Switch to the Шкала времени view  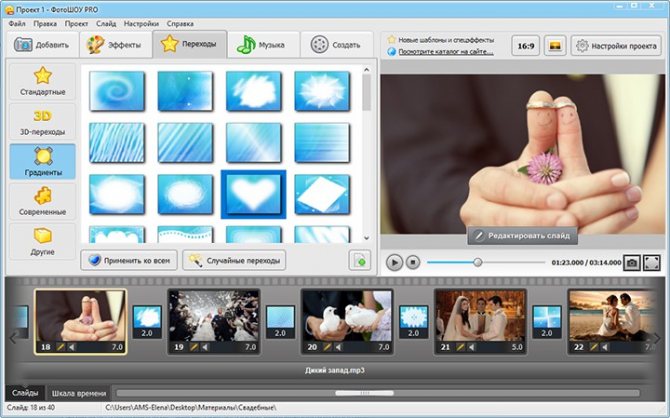77,392
